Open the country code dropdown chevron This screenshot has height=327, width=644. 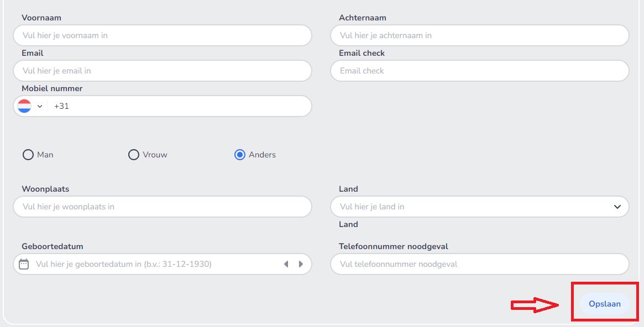tap(40, 106)
